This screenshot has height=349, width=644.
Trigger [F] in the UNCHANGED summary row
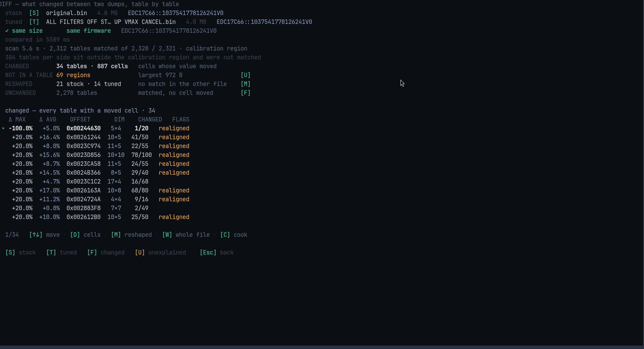coord(246,93)
